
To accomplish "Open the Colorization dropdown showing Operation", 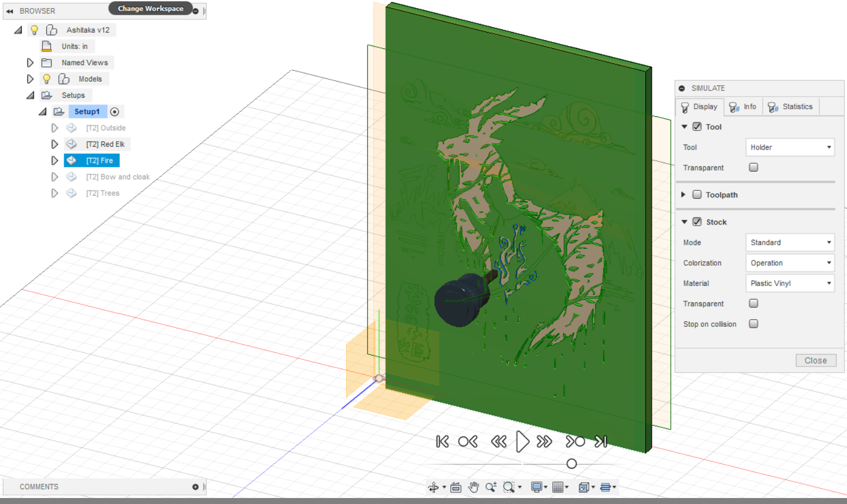I will (790, 263).
